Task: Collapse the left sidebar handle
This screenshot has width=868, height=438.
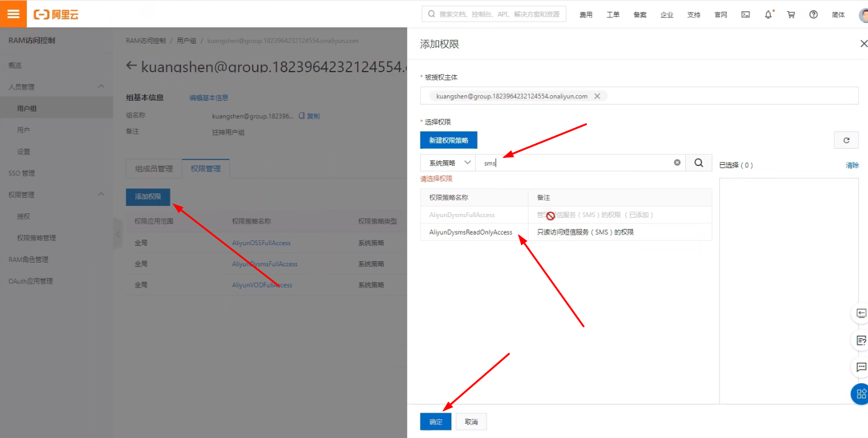Action: tap(118, 234)
